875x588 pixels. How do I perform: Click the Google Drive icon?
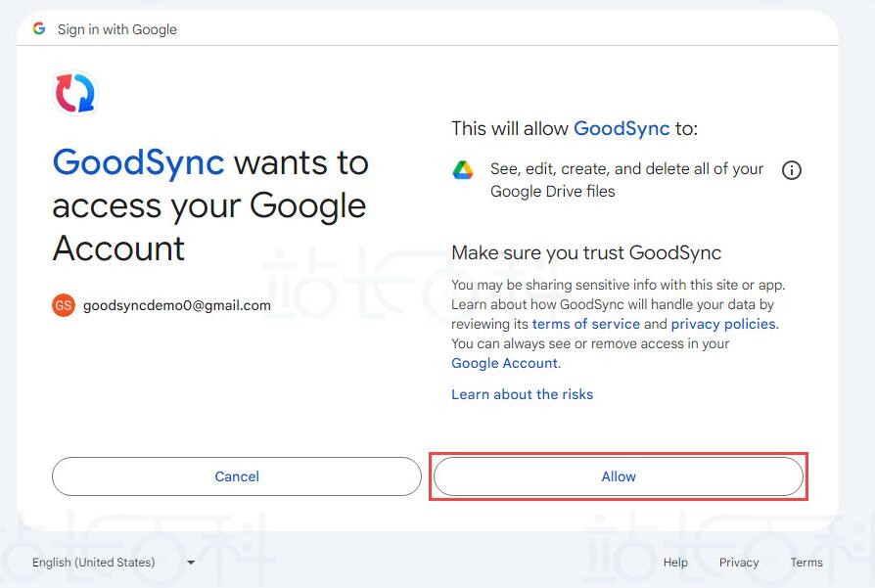pos(463,169)
